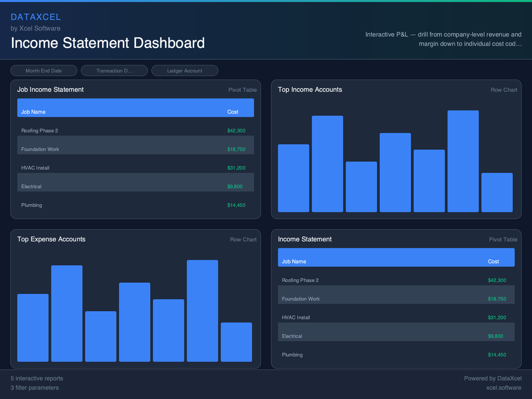This screenshot has width=532, height=399.
Task: Select the Roofing Phase 2 row
Action: click(x=135, y=130)
